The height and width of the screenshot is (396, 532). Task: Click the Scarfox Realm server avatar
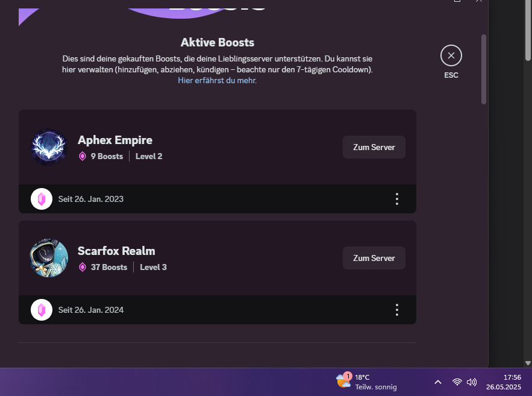[x=49, y=258]
